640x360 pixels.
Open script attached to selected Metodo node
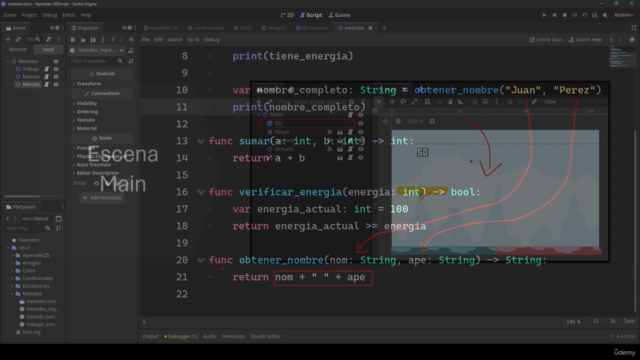pyautogui.click(x=47, y=84)
